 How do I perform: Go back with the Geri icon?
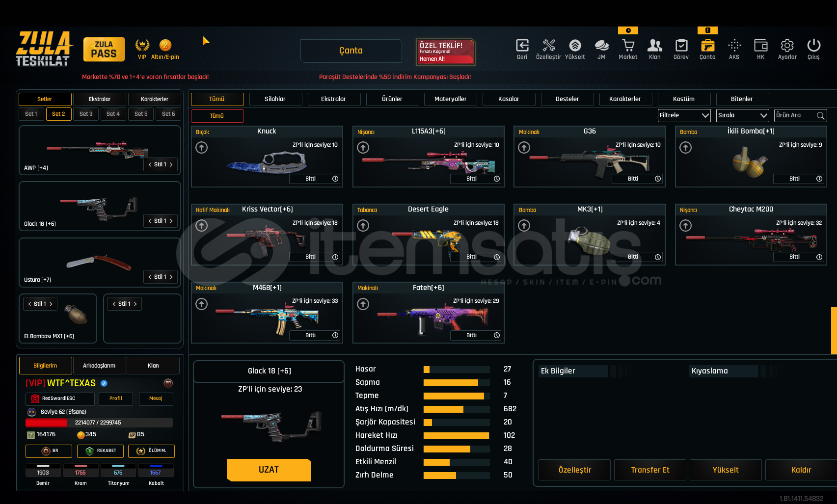(x=522, y=46)
